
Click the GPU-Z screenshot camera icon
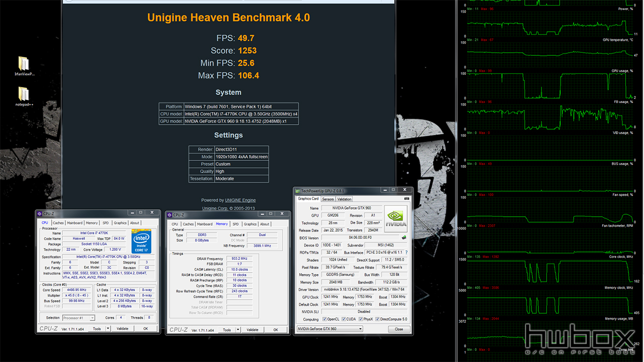(x=406, y=199)
